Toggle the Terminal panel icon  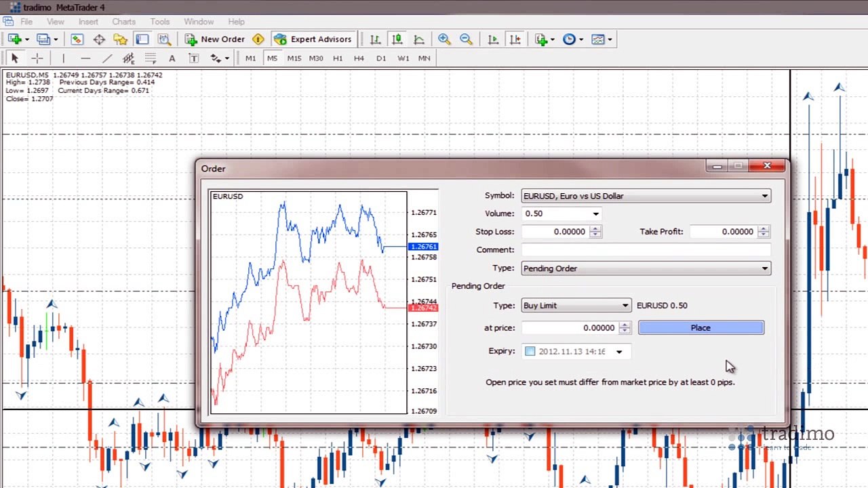click(142, 39)
